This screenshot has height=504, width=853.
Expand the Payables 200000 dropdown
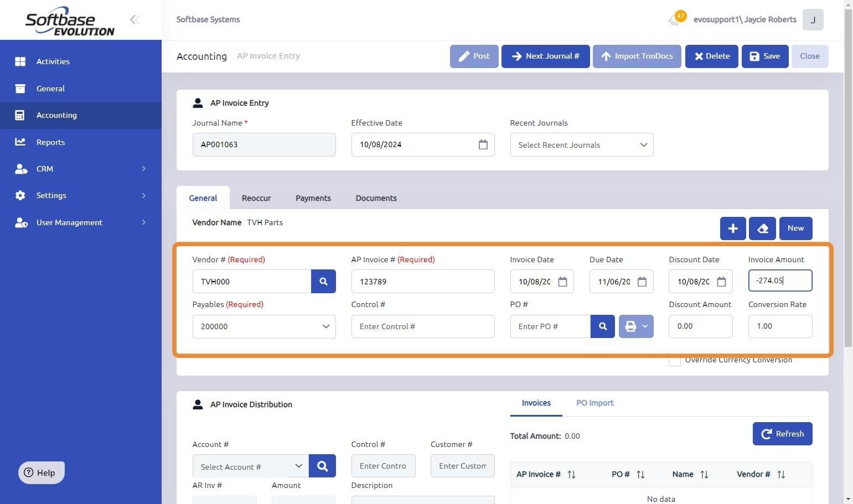[x=263, y=326]
